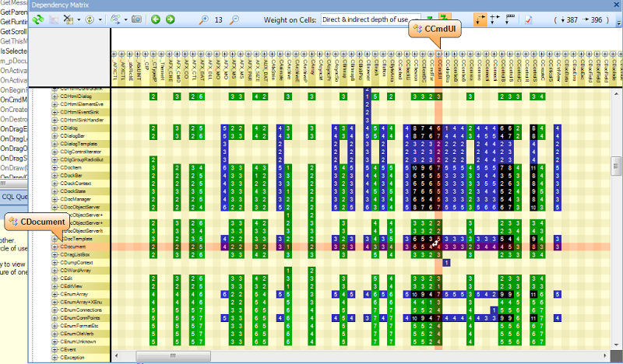Expand the CCmdUI column header node
623x364 pixels.
pos(438,54)
